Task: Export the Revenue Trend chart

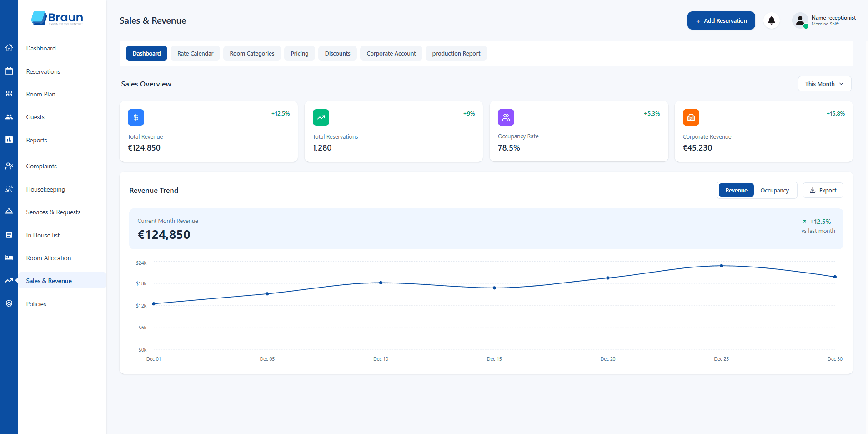Action: (x=823, y=190)
